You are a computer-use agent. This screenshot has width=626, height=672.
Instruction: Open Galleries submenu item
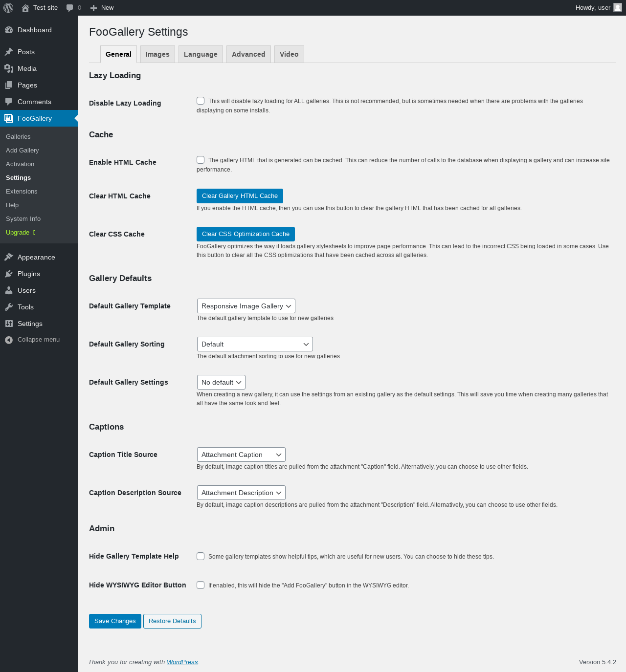(x=18, y=137)
